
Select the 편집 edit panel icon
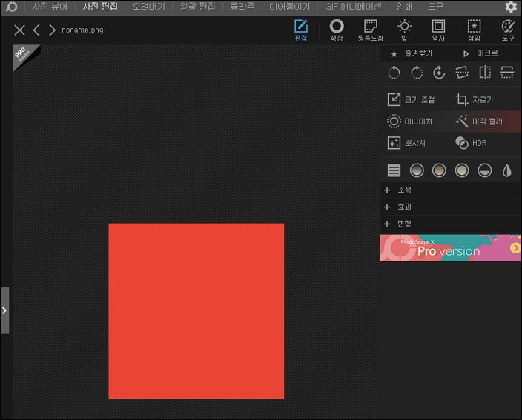(x=301, y=30)
